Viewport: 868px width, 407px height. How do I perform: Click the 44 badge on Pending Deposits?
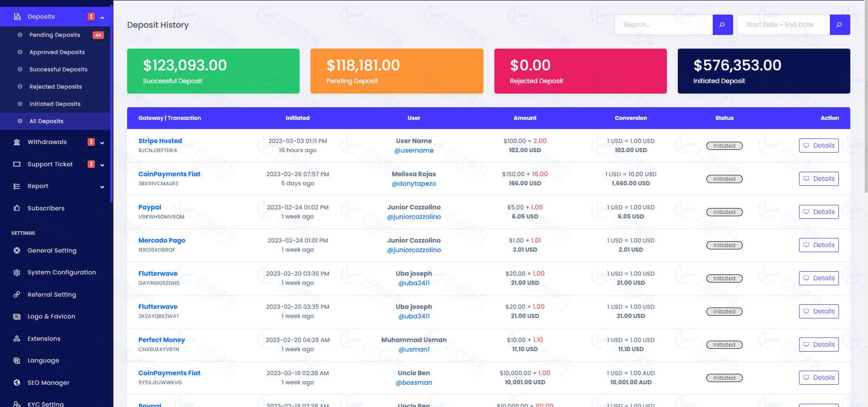98,35
